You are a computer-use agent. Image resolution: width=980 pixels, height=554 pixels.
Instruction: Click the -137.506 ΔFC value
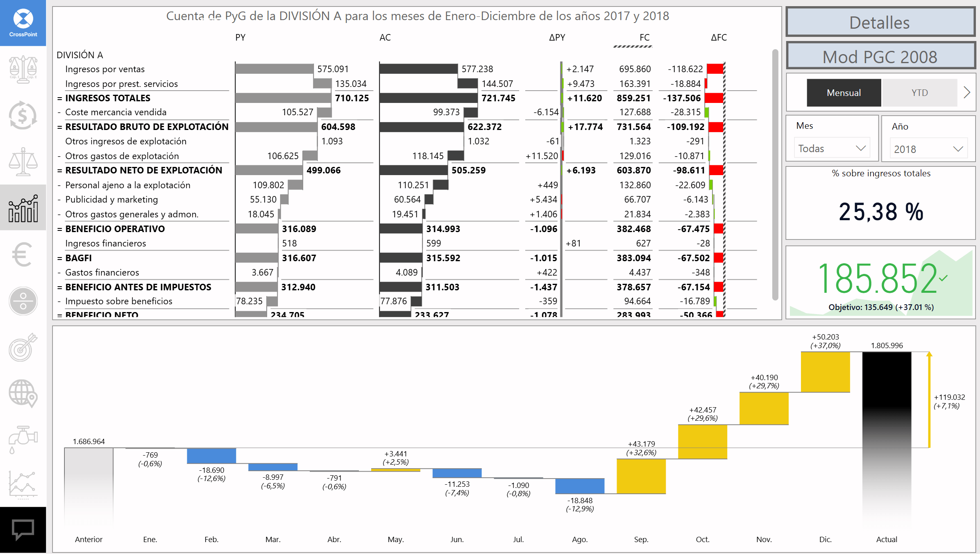click(682, 98)
